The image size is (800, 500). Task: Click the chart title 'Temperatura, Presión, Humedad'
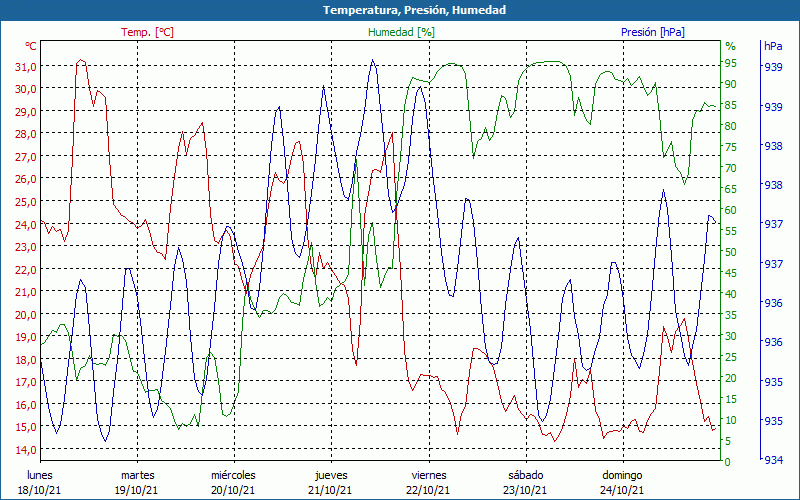pos(414,10)
